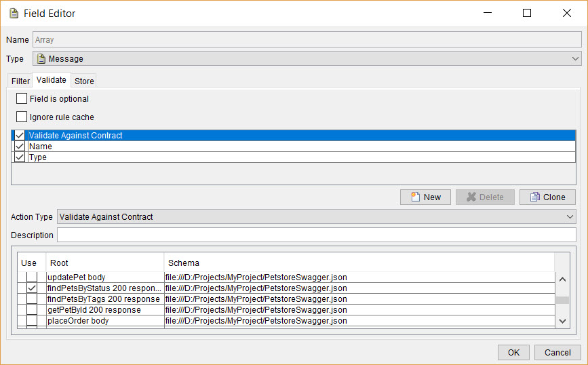Open the Type dropdown showing Message

307,59
